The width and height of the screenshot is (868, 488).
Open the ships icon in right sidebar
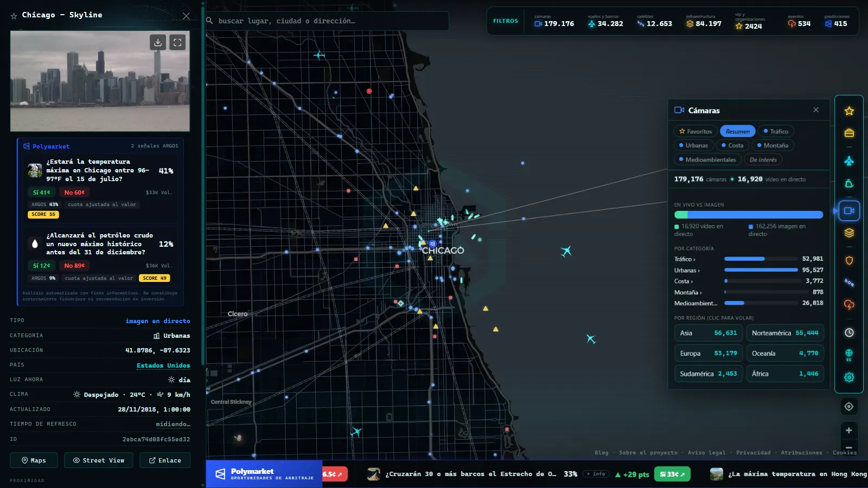coord(849,184)
